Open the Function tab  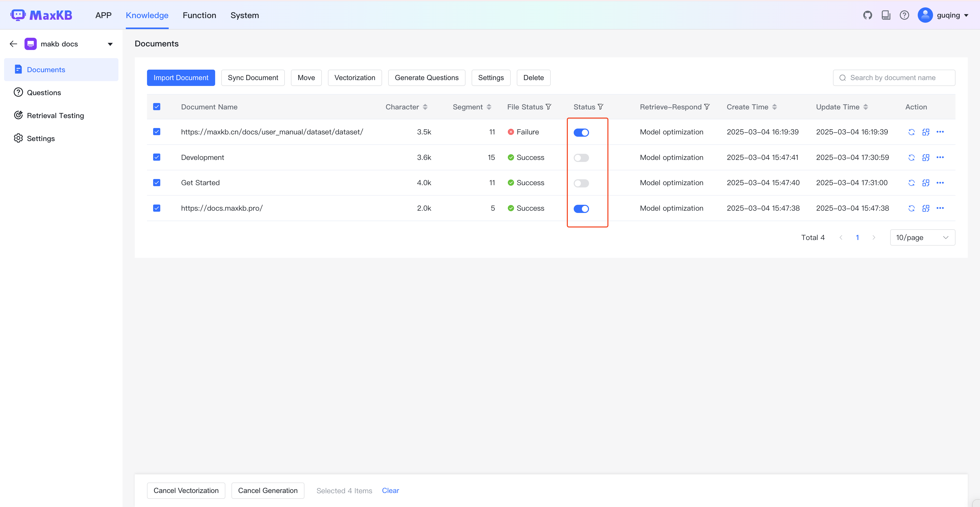click(x=199, y=15)
